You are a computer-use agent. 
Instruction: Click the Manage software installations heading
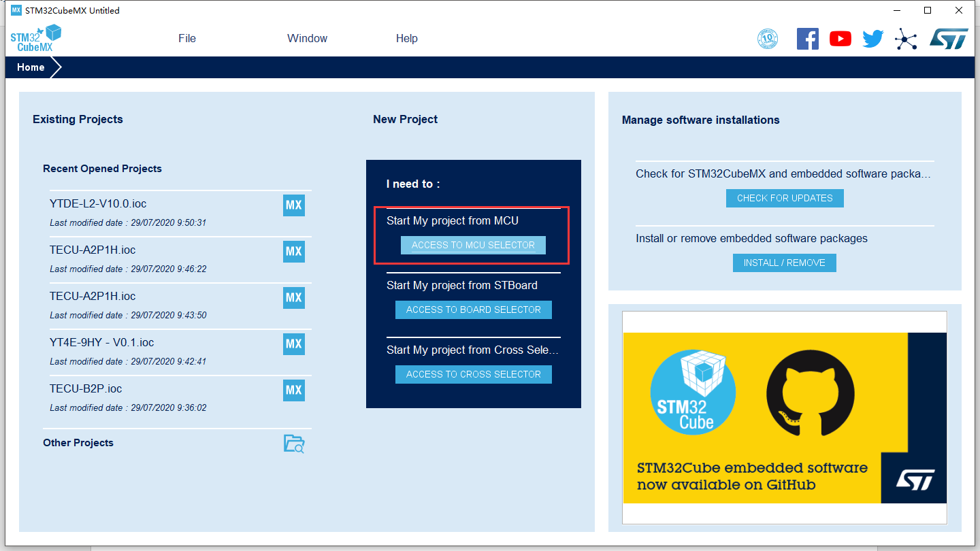click(x=701, y=120)
